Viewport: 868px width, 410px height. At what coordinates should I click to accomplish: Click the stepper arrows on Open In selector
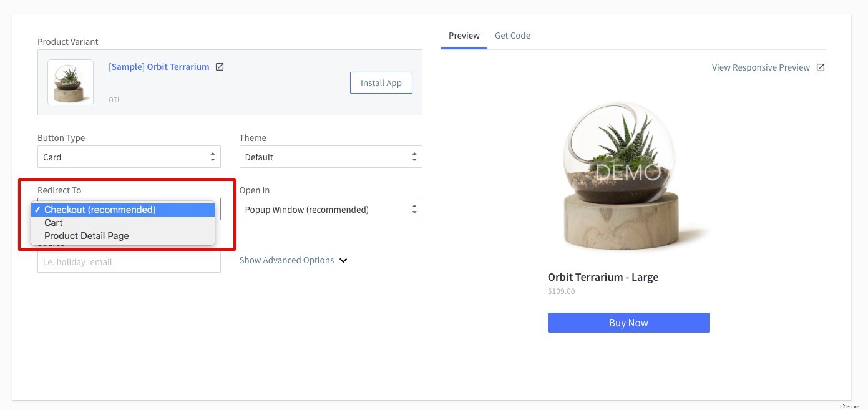point(414,209)
